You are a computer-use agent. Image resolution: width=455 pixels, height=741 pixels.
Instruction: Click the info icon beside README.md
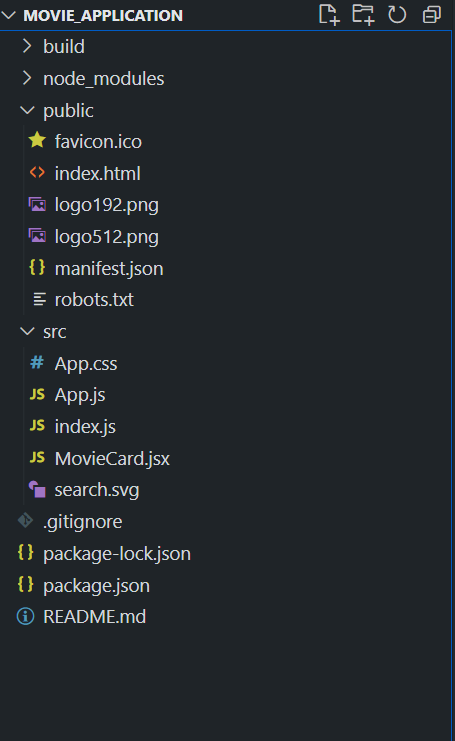(x=26, y=616)
